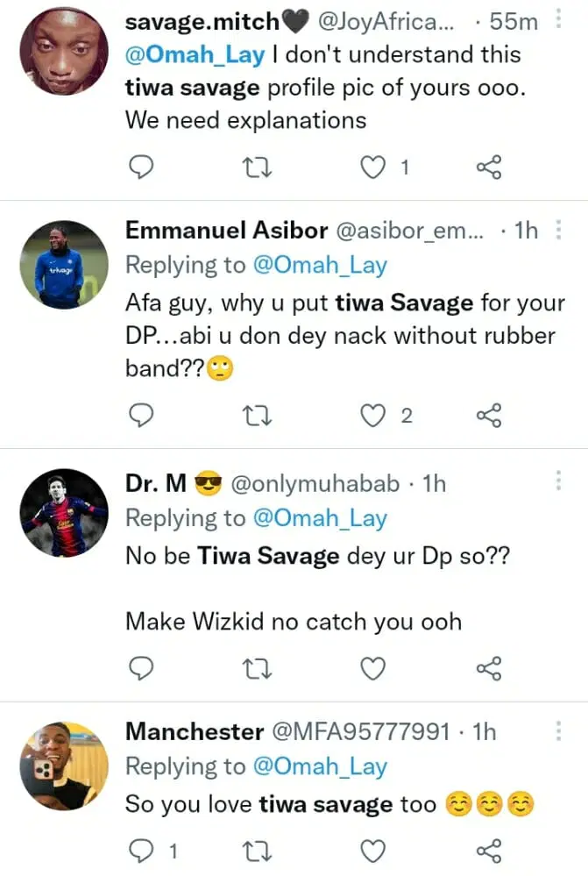Like savage.mitch's tweet

tap(374, 167)
